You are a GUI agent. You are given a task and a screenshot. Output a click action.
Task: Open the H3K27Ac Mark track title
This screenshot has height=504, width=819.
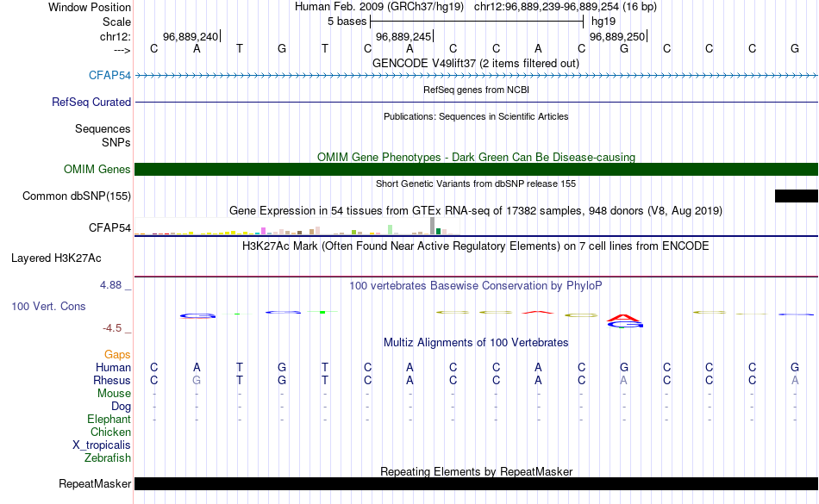click(x=476, y=246)
